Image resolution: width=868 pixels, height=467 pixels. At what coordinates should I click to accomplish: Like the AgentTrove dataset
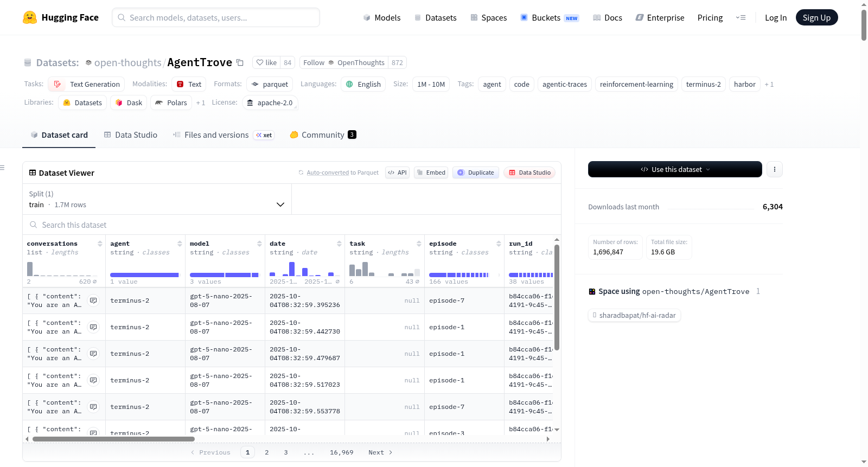click(266, 62)
